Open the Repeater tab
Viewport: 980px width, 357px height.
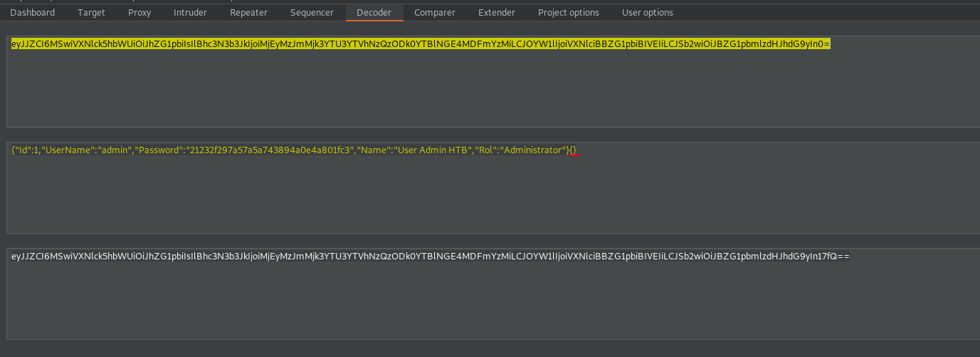[248, 13]
